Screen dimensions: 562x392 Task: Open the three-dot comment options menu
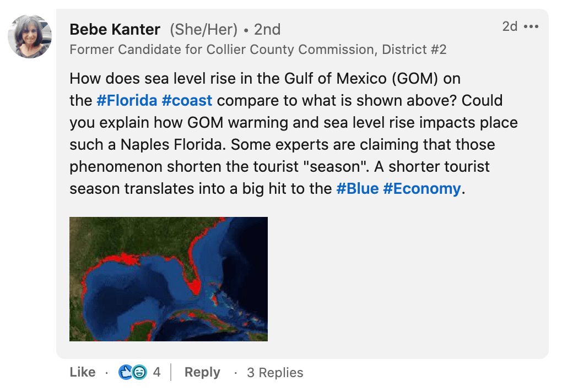[x=531, y=26]
